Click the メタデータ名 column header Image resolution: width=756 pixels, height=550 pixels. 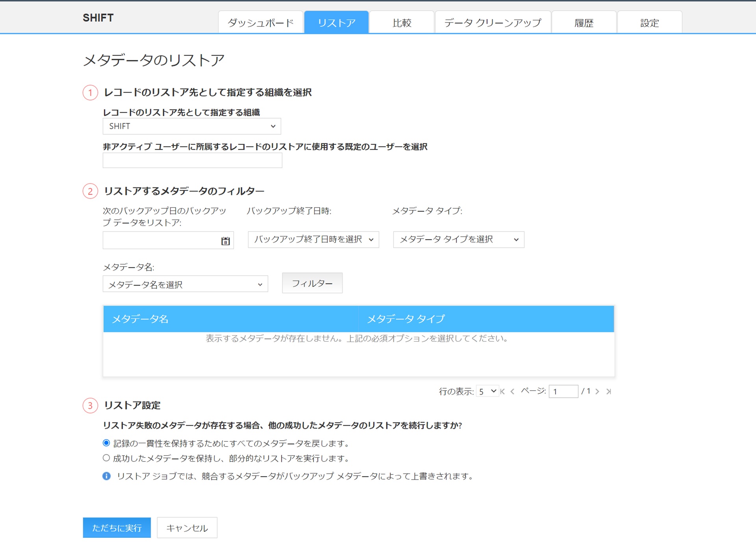tap(231, 319)
